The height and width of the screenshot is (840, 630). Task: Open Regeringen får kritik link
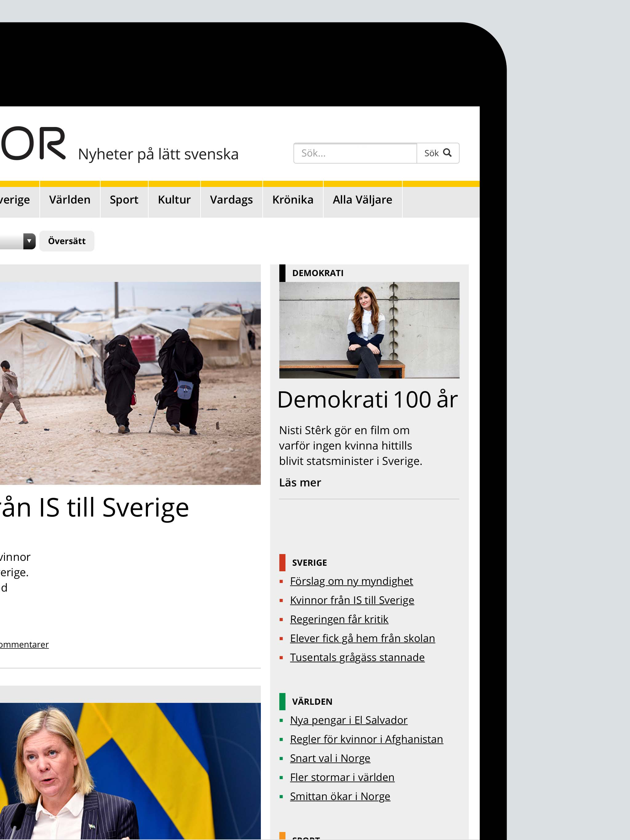[339, 619]
